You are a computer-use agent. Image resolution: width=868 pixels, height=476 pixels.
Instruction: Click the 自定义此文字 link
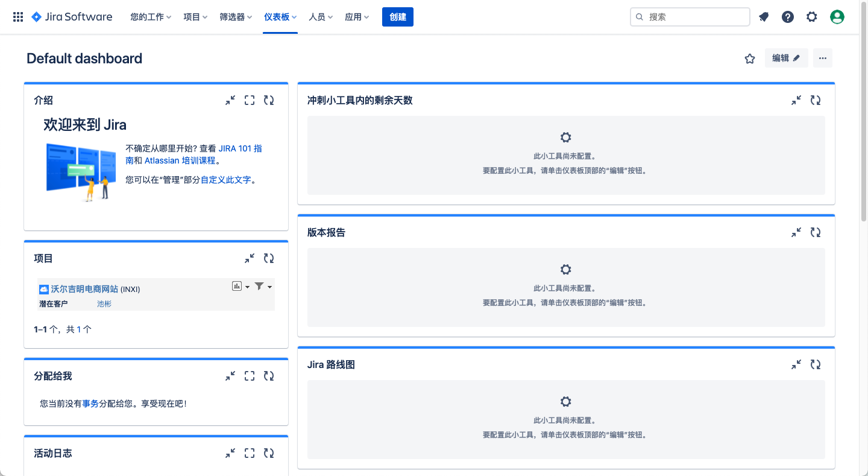click(225, 180)
